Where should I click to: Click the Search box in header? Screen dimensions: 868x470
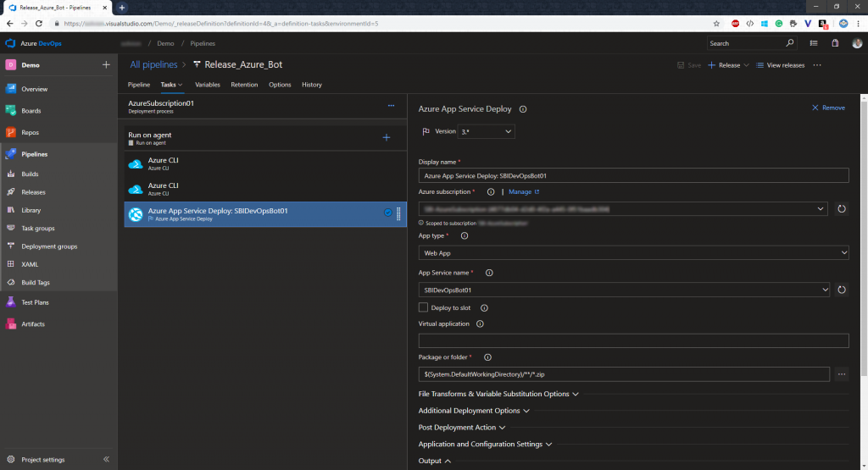click(x=751, y=43)
